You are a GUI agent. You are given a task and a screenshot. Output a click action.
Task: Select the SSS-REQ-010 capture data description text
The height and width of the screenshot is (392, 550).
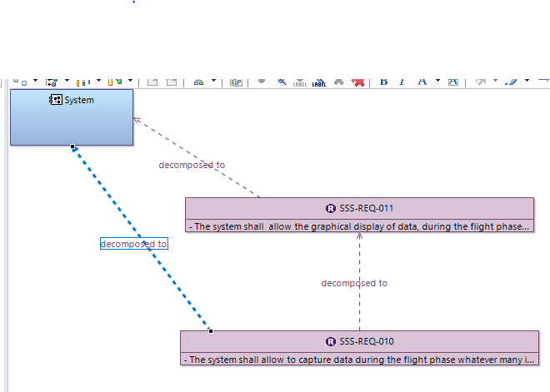pyautogui.click(x=359, y=360)
